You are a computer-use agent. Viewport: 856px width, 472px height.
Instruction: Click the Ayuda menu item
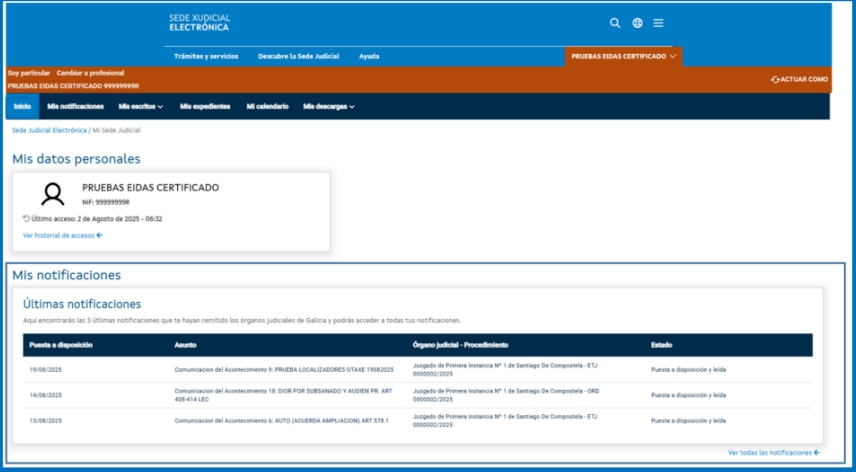pyautogui.click(x=369, y=56)
